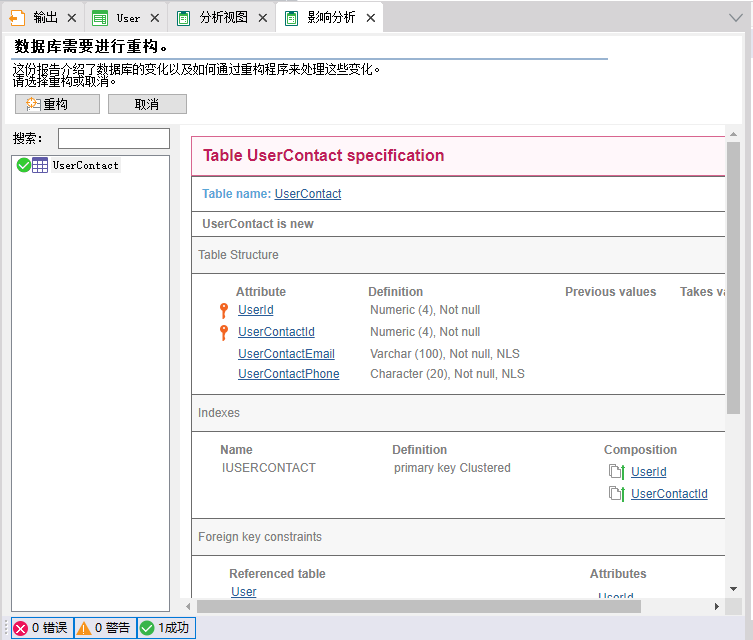Open UserId link in index Composition

[648, 471]
